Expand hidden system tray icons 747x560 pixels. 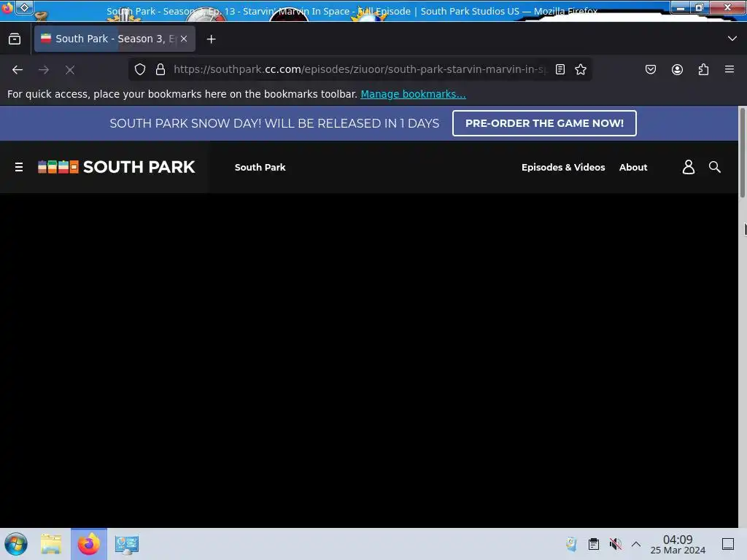click(x=636, y=544)
